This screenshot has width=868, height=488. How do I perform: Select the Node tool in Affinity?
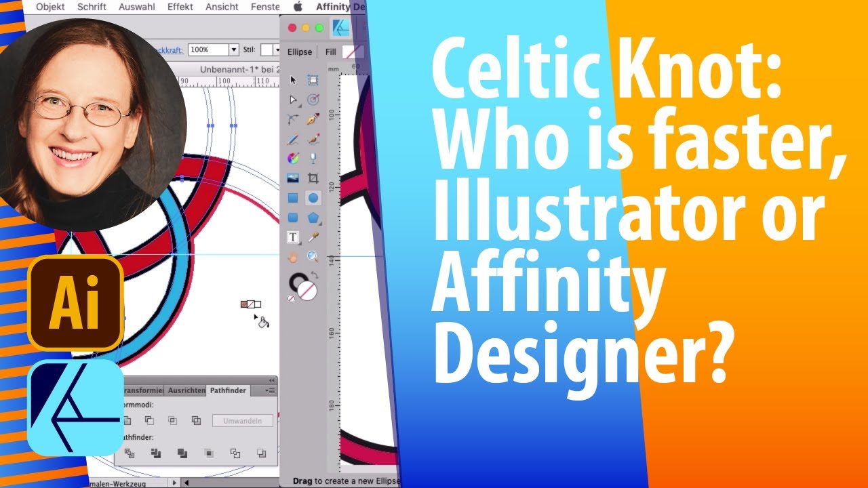click(293, 100)
